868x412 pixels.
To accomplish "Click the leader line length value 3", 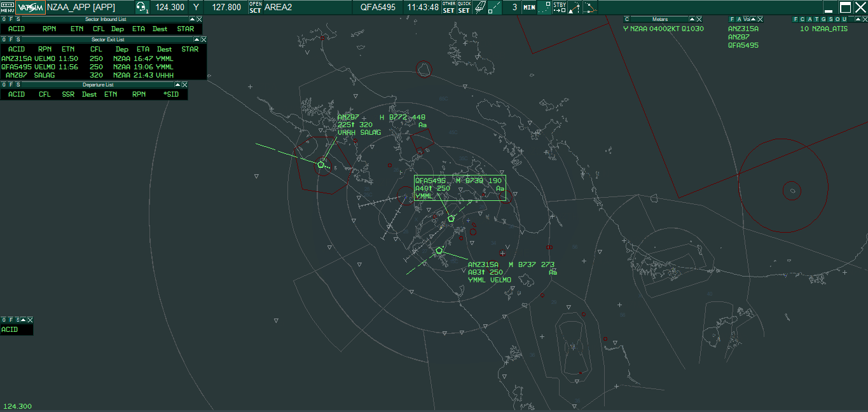I will coord(514,8).
